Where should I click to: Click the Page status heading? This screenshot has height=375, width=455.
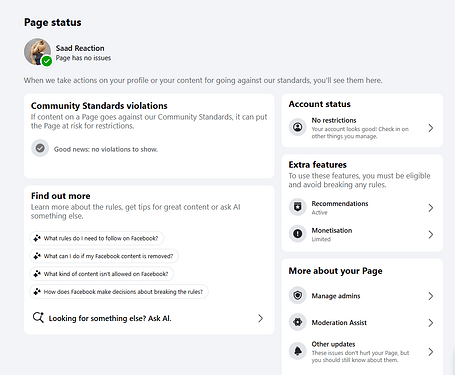(x=53, y=22)
